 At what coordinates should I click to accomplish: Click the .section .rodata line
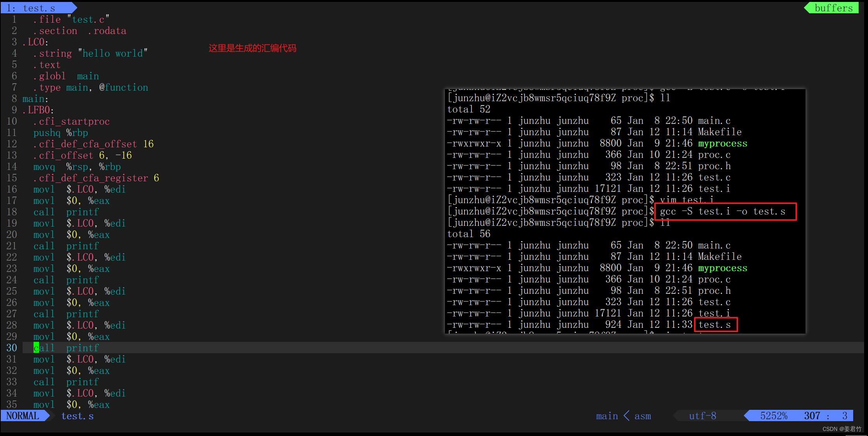pyautogui.click(x=80, y=30)
